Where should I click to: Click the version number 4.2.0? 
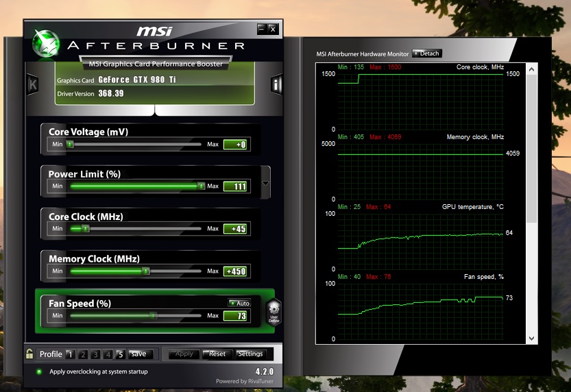point(265,371)
